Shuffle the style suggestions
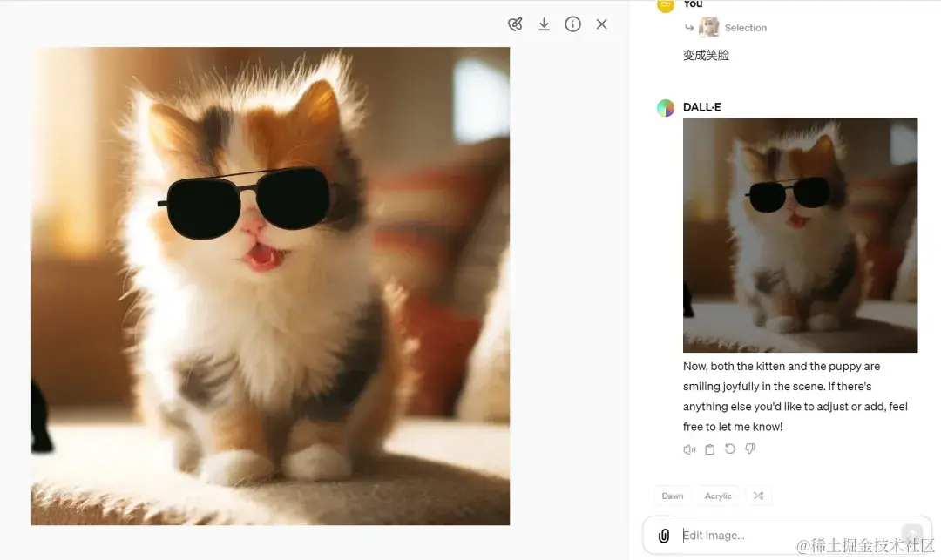The height and width of the screenshot is (560, 941). click(759, 496)
